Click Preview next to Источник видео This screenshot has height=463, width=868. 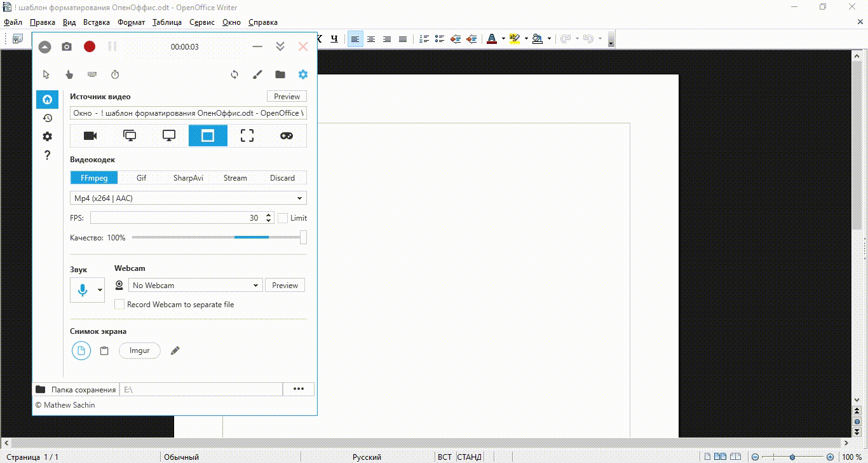[287, 97]
